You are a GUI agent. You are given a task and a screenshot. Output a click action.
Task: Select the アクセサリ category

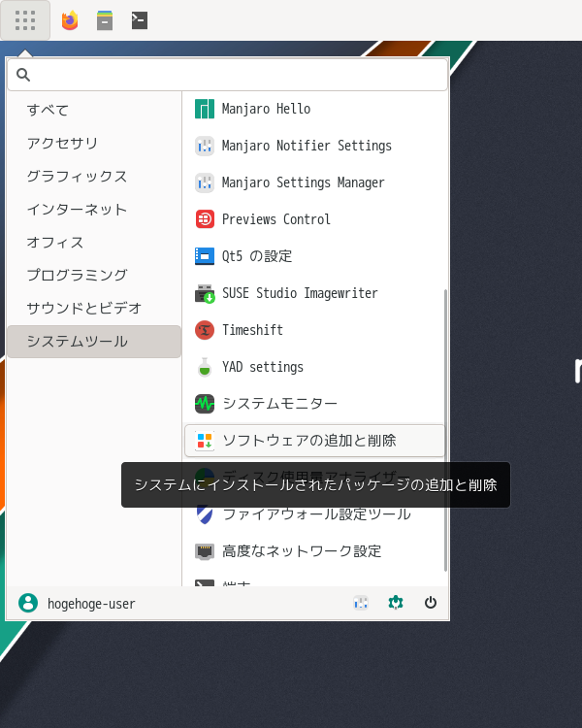[94, 144]
